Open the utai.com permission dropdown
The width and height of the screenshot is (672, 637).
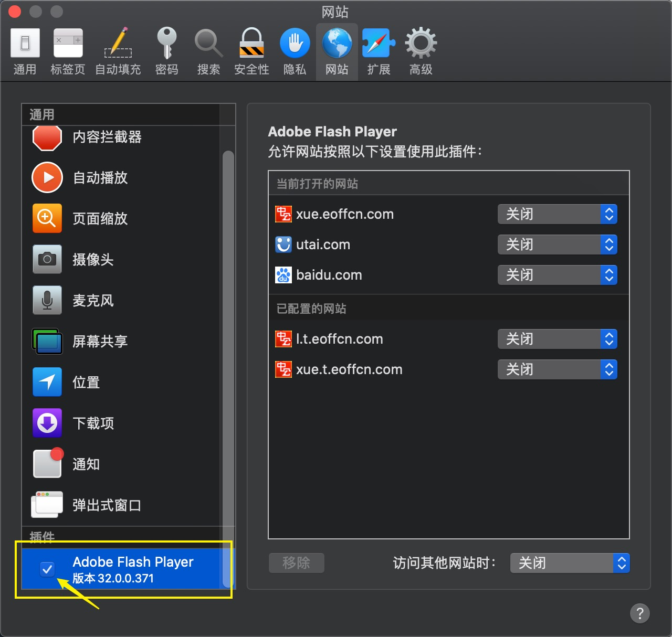tap(557, 245)
